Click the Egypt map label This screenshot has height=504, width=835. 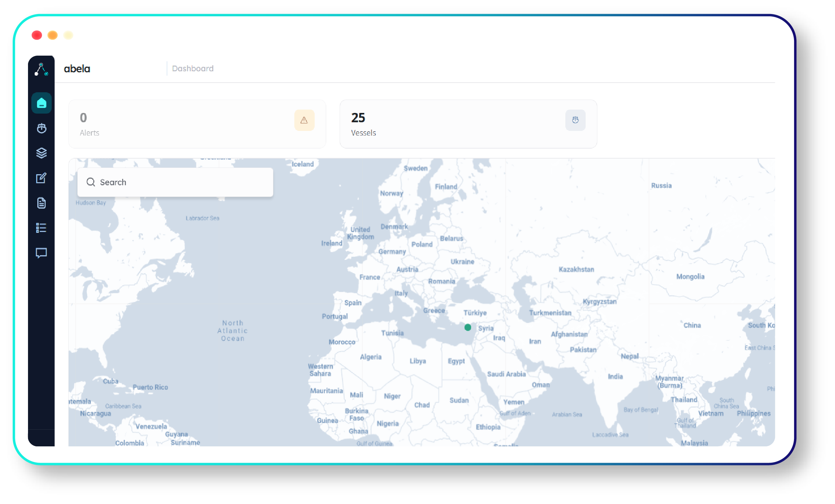[x=456, y=361]
